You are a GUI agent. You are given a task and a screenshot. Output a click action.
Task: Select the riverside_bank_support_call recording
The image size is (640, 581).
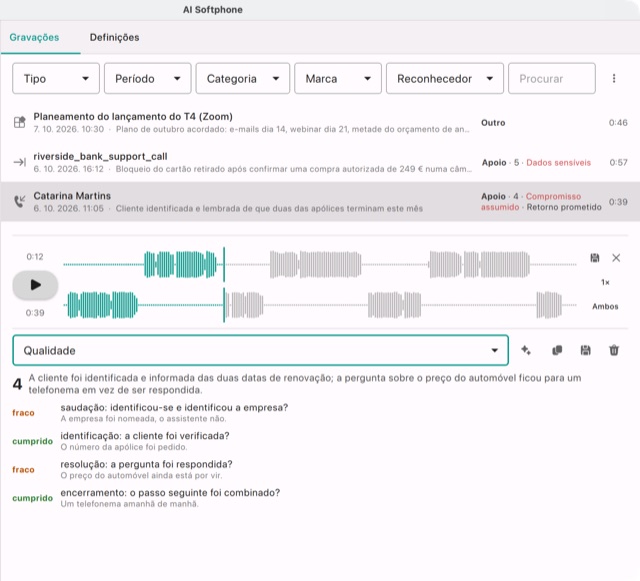(320, 162)
